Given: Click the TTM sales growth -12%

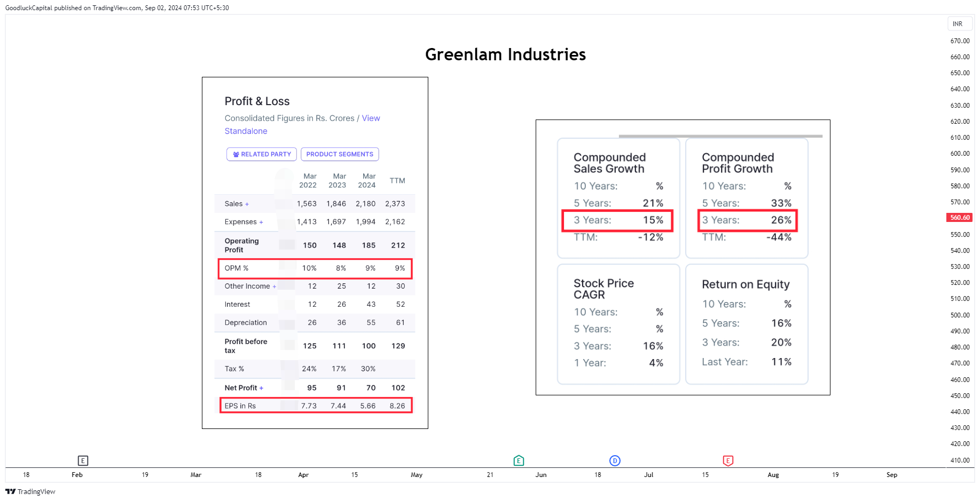Looking at the screenshot, I should coord(651,237).
